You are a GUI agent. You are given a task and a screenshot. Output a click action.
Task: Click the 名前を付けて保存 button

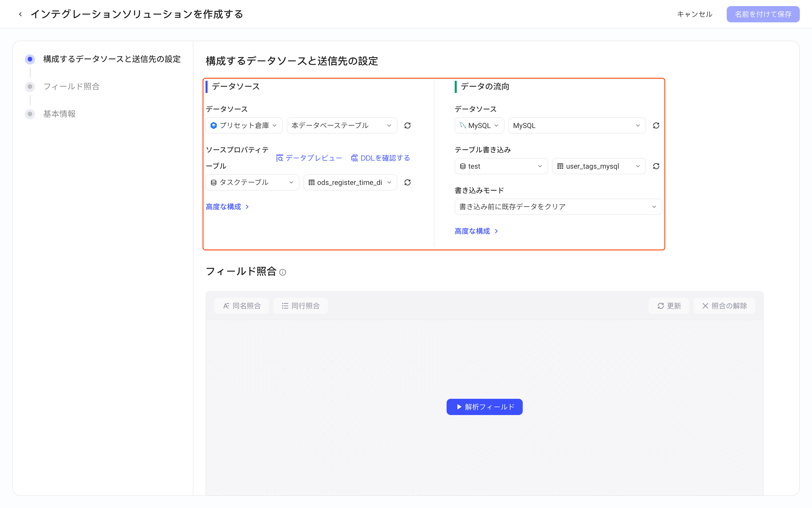[763, 14]
